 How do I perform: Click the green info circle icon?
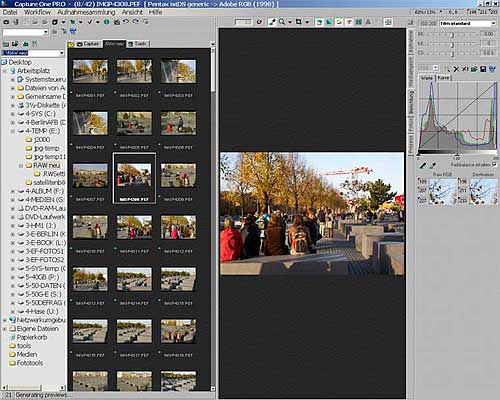point(106,22)
